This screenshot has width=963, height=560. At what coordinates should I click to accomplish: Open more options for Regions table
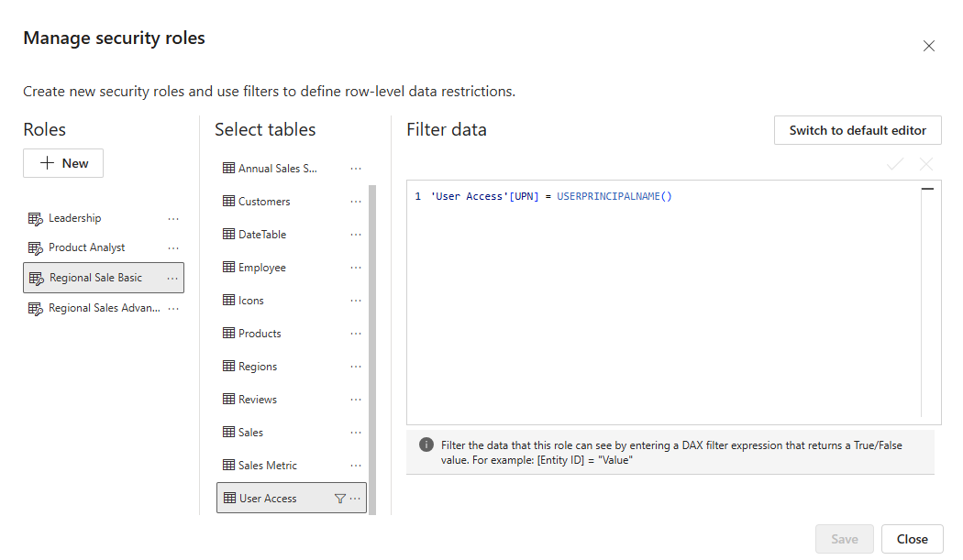[x=356, y=367]
